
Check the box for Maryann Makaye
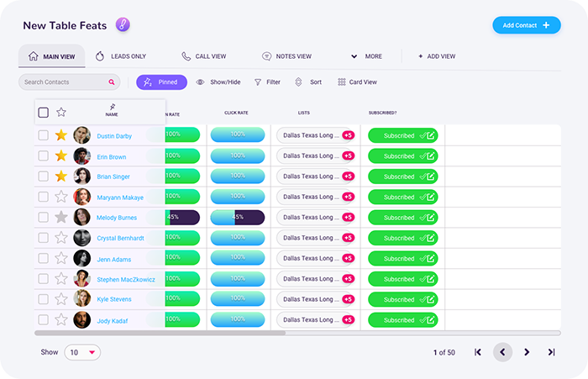click(x=43, y=197)
